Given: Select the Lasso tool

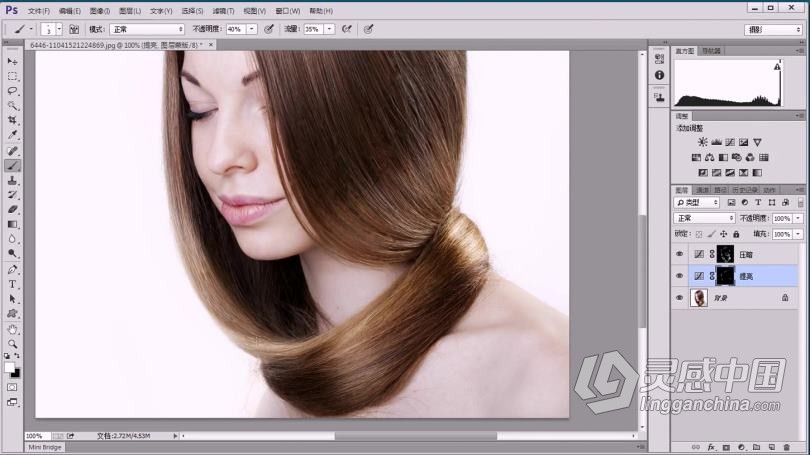Looking at the screenshot, I should click(12, 91).
